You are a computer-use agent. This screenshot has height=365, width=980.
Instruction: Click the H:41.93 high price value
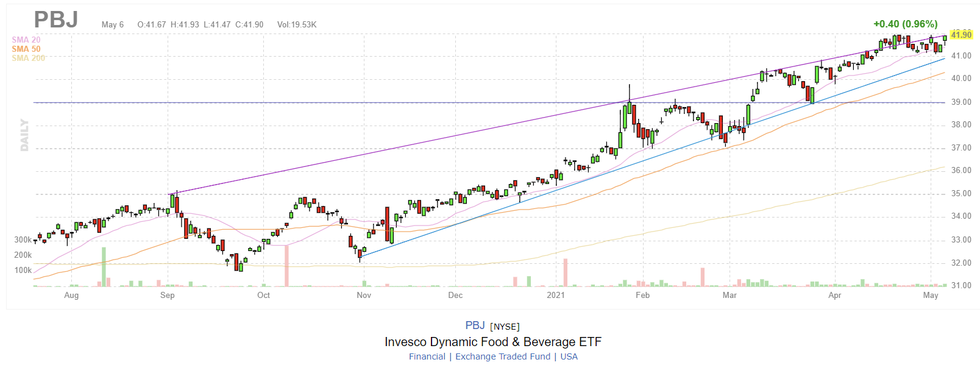coord(185,24)
